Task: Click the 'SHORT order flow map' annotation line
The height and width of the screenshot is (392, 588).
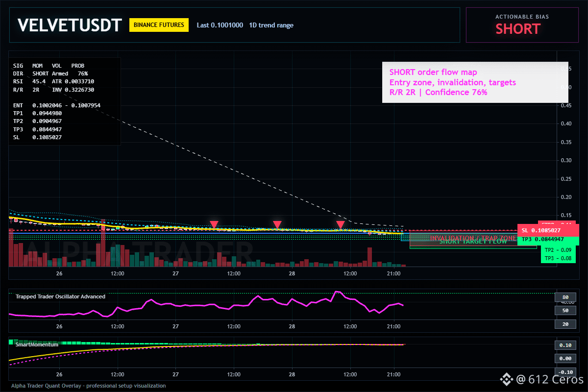Action: 433,73
